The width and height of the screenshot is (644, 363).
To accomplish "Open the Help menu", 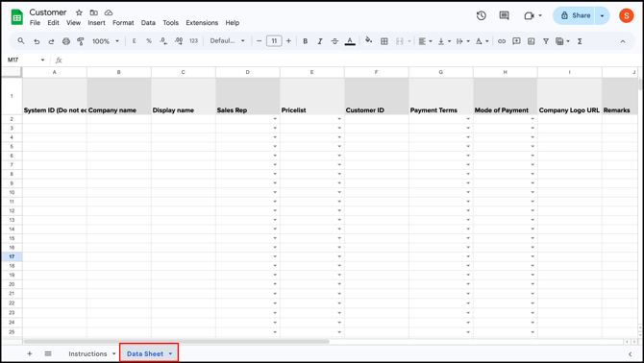I will [232, 22].
